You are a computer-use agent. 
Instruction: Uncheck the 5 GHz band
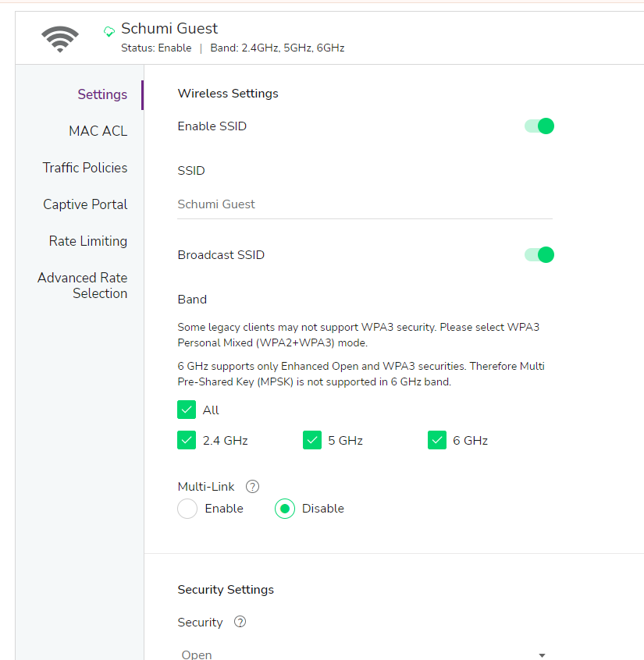[x=312, y=439]
